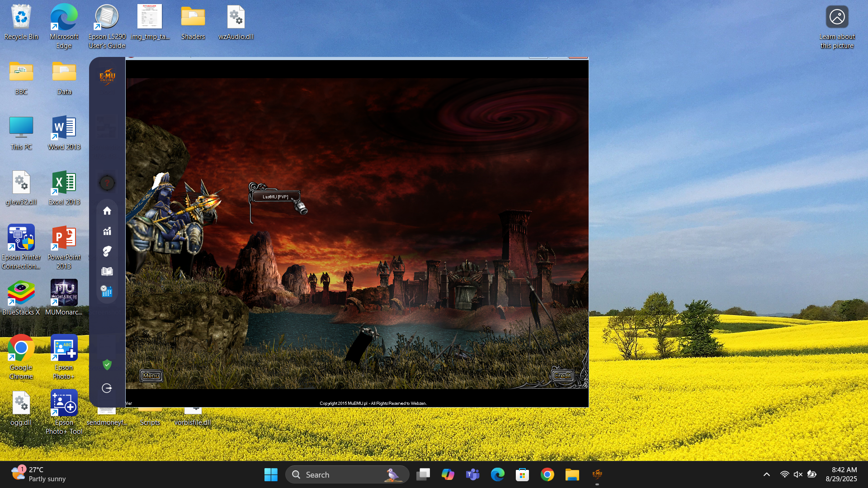Open the event calendar icon in sidebar
The height and width of the screenshot is (488, 868).
click(x=107, y=291)
